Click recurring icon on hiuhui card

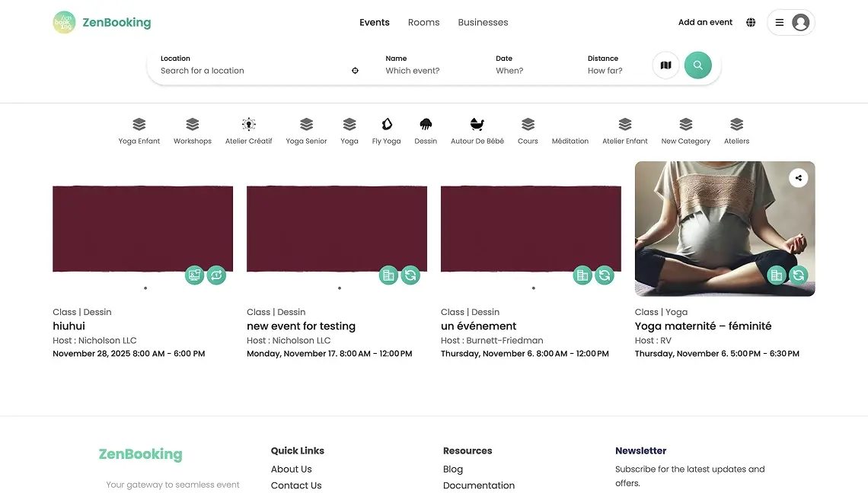(x=216, y=275)
